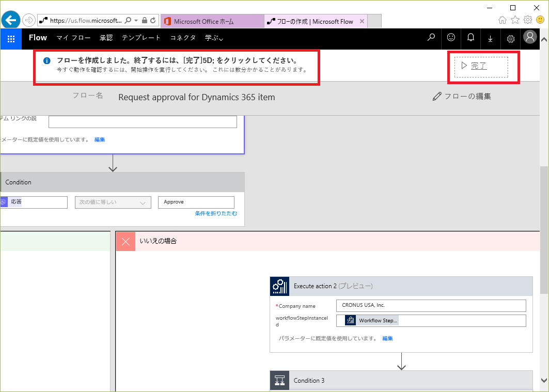Click the Approve value field
The image size is (549, 392).
click(x=196, y=202)
